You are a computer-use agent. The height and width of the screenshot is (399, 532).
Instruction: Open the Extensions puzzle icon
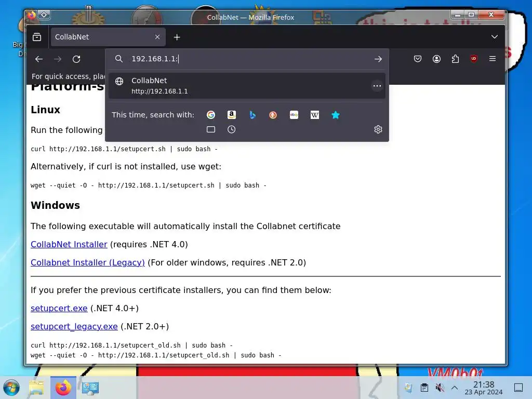tap(455, 59)
